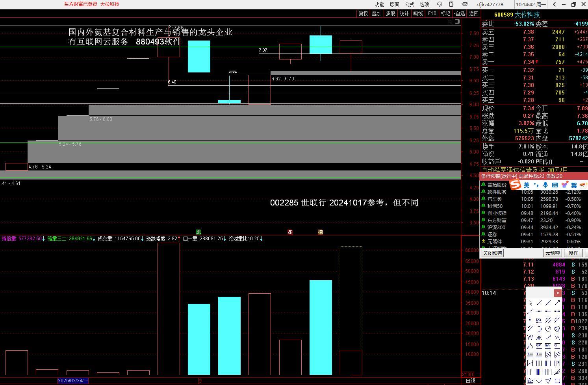Viewport: 588px width, 385px height.
Task: Select the 123 price label tool
Action: [x=539, y=320]
